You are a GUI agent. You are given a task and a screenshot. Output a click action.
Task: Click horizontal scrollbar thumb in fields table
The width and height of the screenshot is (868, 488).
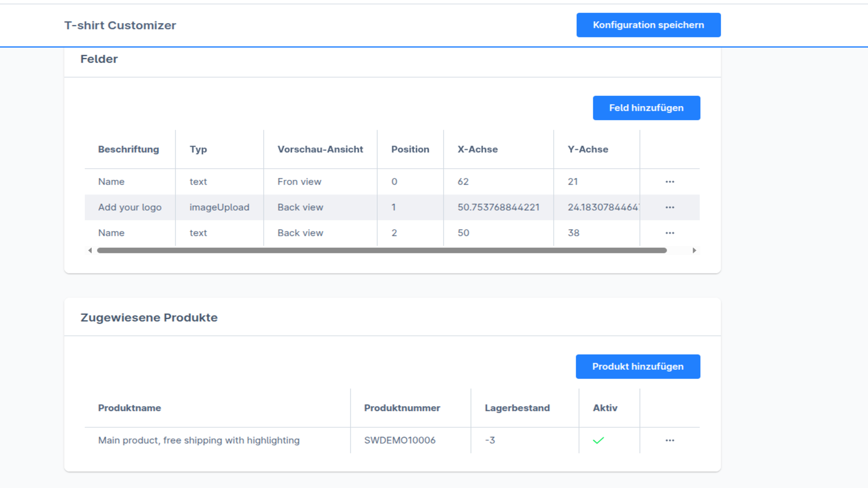[x=382, y=250]
